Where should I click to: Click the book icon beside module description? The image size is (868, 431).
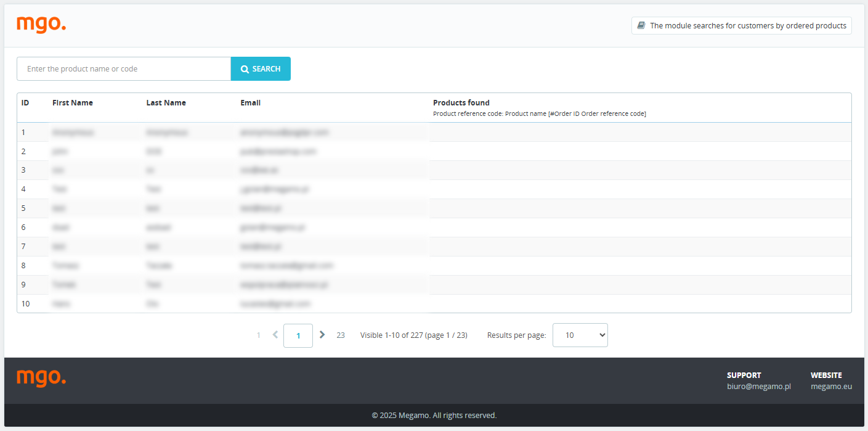tap(641, 26)
